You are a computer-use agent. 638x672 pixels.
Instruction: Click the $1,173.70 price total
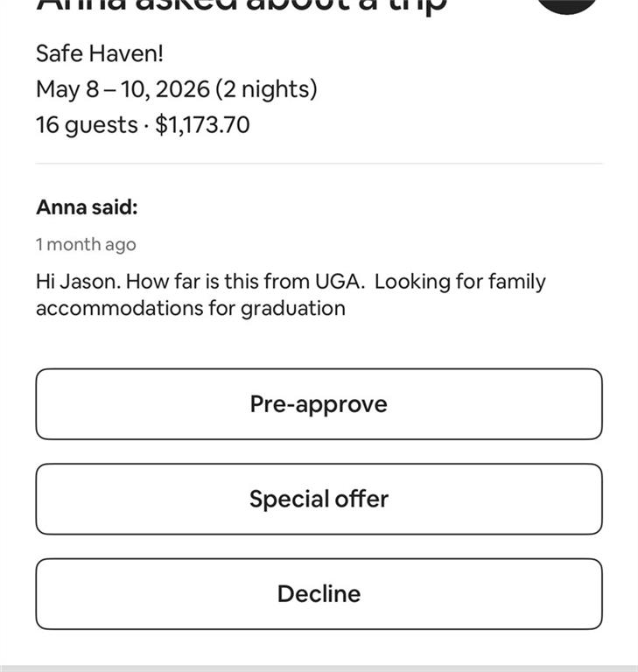click(202, 125)
